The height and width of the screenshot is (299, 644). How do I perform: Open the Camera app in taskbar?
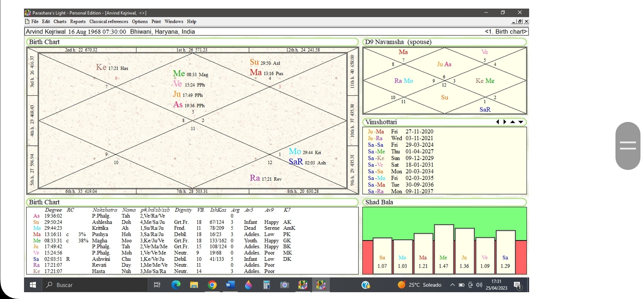coord(285,285)
